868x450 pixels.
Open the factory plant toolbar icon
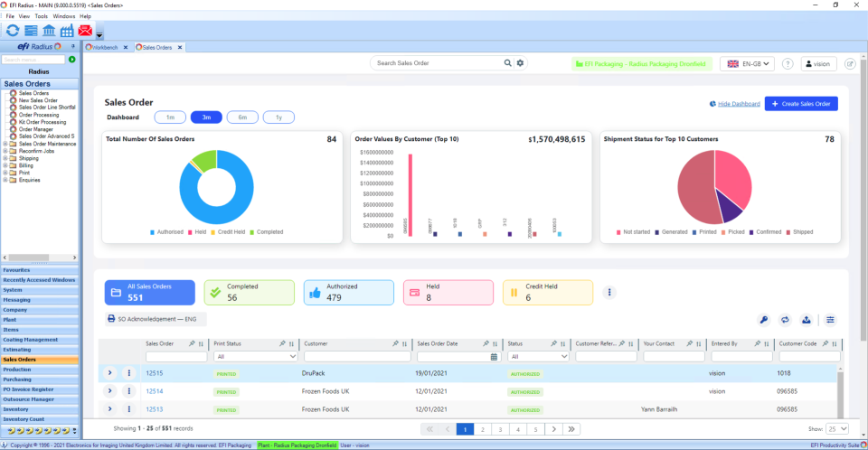[67, 31]
